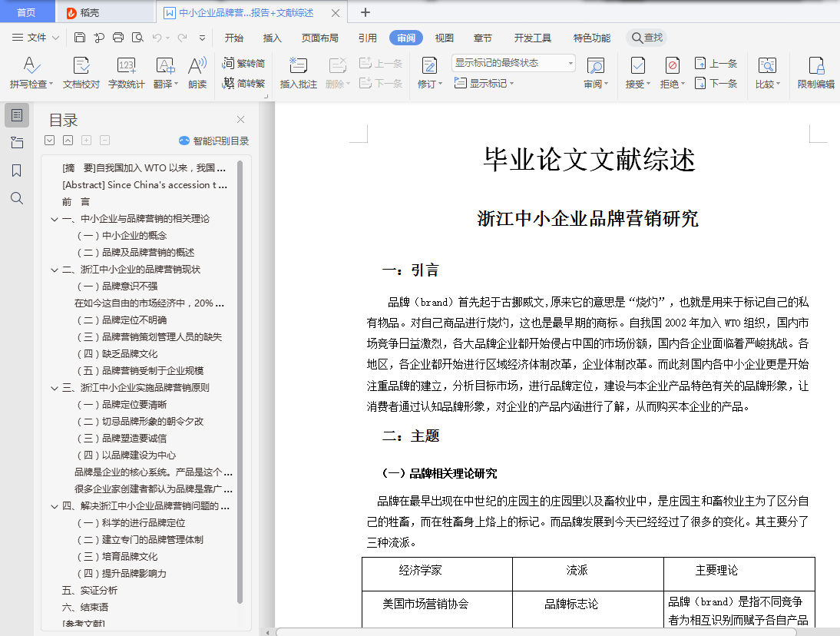Go to (一)中小企业的概念 in outline
This screenshot has height=636, width=840.
(122, 236)
